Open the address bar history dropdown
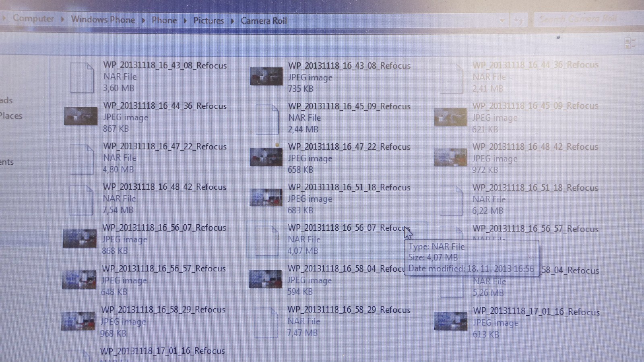This screenshot has width=644, height=362. 502,21
